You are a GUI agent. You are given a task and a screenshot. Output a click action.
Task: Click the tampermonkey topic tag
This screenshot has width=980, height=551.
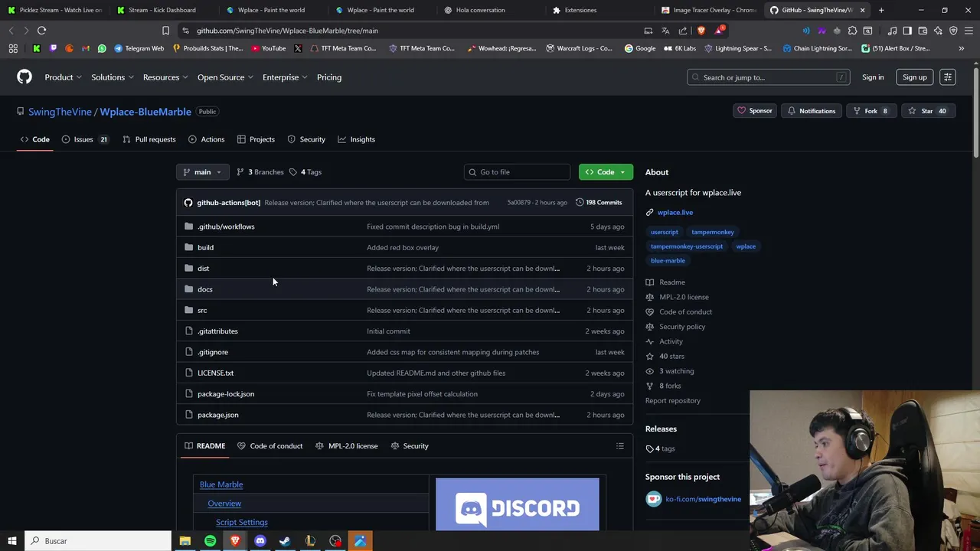tap(713, 232)
